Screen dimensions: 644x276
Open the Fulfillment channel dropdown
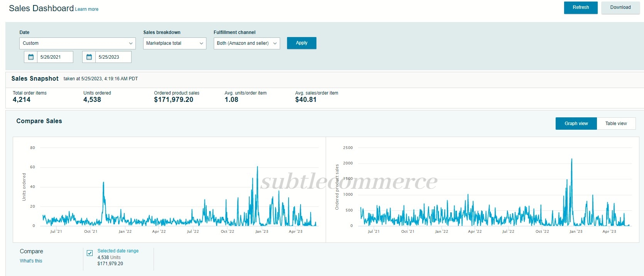[247, 43]
